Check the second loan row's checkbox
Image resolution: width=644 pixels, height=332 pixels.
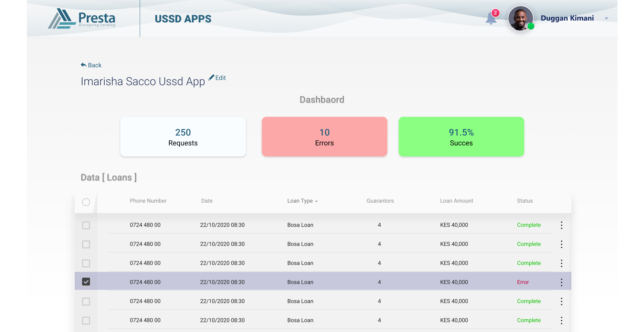[x=86, y=244]
